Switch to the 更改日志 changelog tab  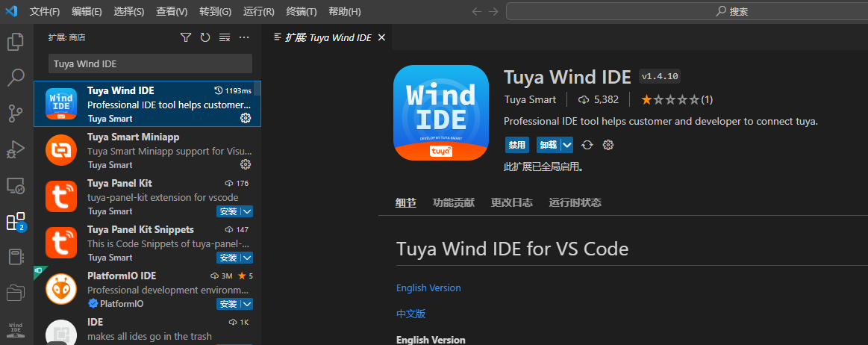click(511, 202)
